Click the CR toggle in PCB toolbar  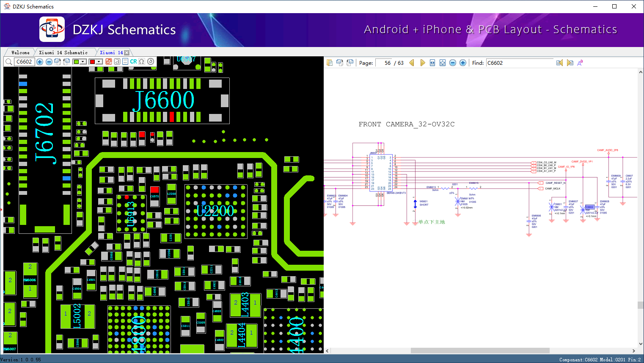click(x=133, y=62)
